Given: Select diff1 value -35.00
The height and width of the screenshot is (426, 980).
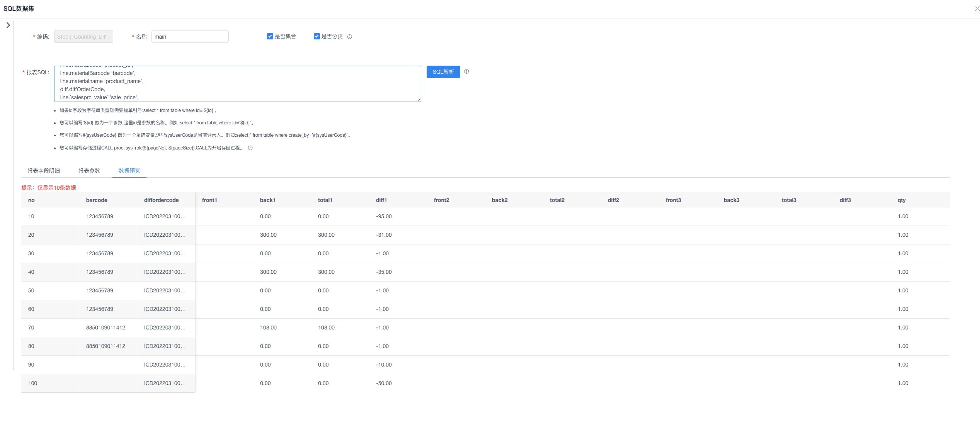Looking at the screenshot, I should click(x=384, y=272).
